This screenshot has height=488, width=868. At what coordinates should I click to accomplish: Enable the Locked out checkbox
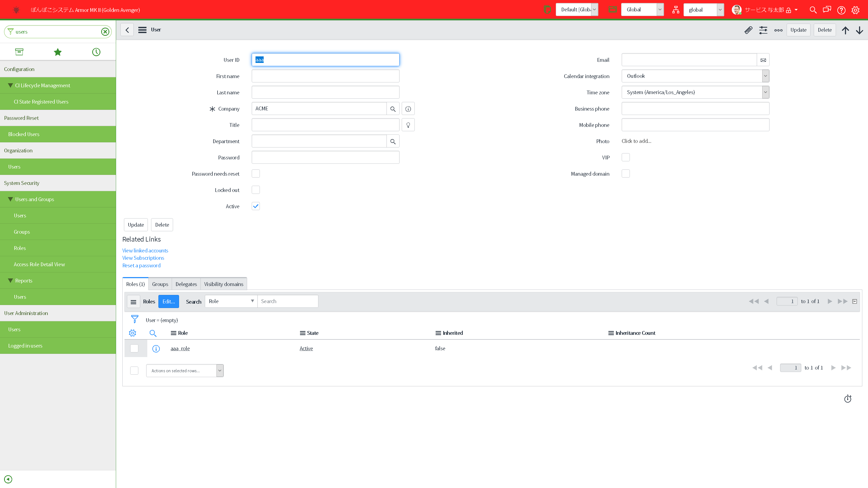tap(256, 190)
